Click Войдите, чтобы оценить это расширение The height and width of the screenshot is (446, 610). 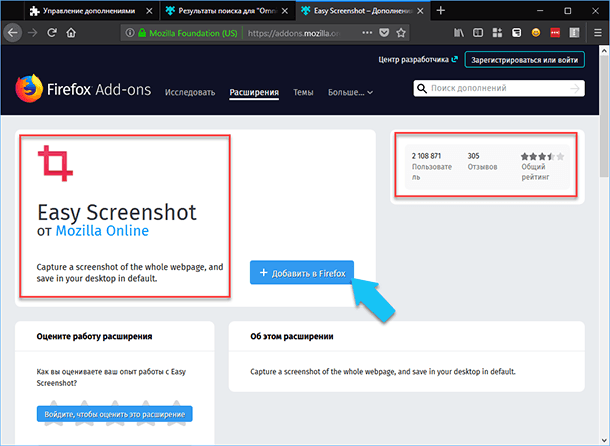[115, 414]
